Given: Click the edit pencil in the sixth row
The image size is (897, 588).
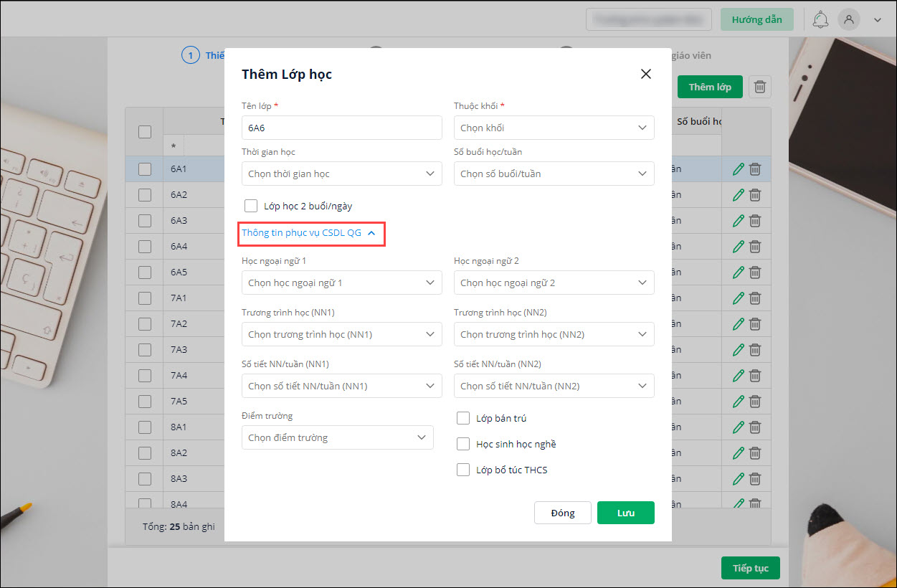Looking at the screenshot, I should (738, 298).
